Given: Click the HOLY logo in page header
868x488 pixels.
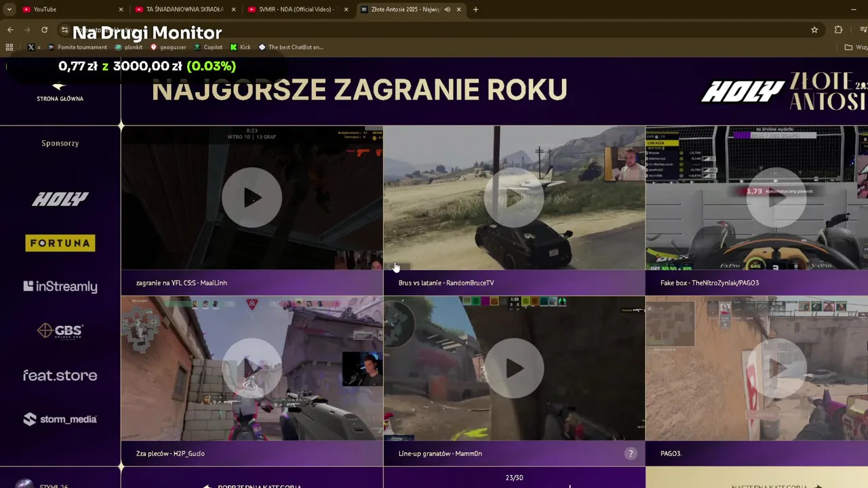Looking at the screenshot, I should (x=743, y=91).
